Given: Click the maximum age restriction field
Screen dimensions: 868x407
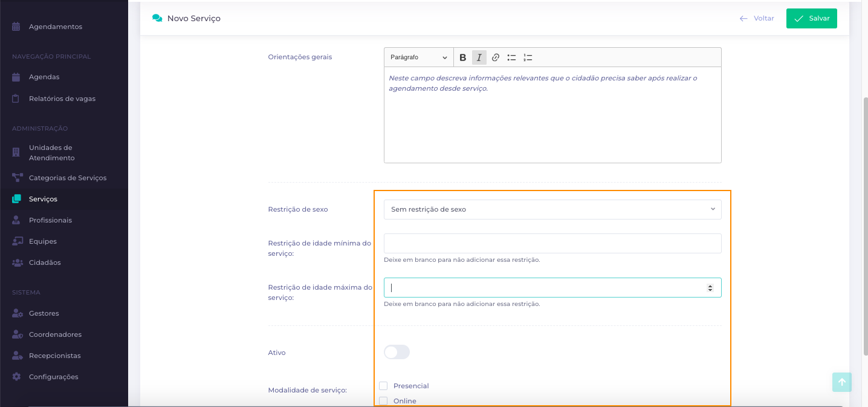Looking at the screenshot, I should coord(552,287).
